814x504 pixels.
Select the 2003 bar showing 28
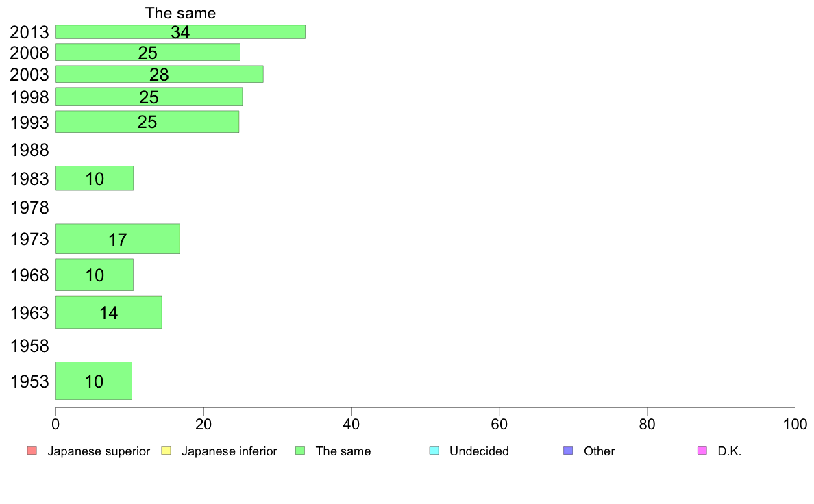160,74
